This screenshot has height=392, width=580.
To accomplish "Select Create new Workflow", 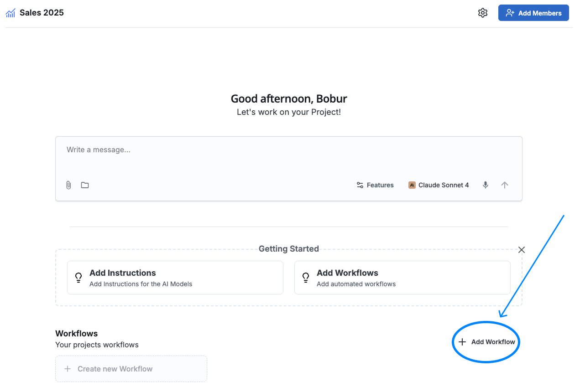I will 131,369.
